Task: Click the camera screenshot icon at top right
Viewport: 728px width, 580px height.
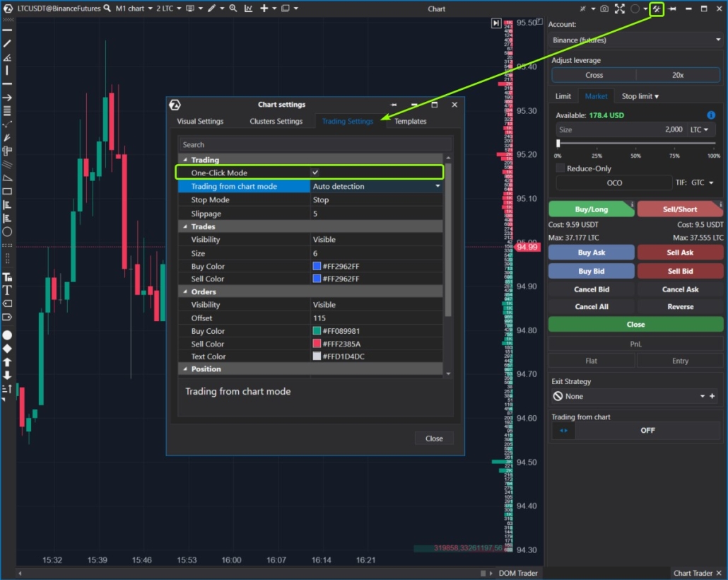Action: [x=604, y=8]
